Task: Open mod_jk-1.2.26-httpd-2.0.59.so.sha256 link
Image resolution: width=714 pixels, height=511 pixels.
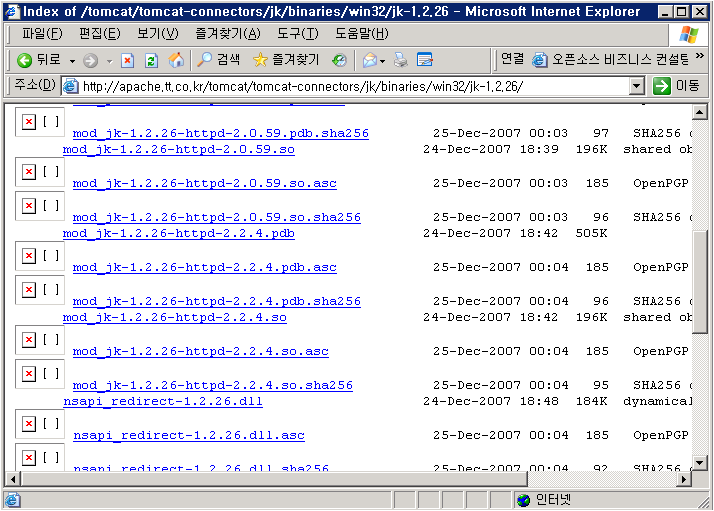Action: (217, 218)
